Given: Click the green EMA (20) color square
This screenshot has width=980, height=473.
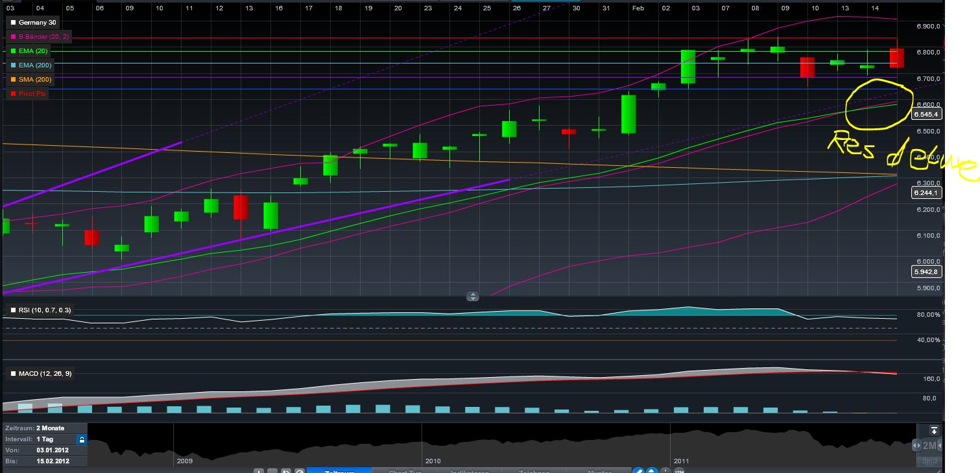Looking at the screenshot, I should pyautogui.click(x=13, y=51).
